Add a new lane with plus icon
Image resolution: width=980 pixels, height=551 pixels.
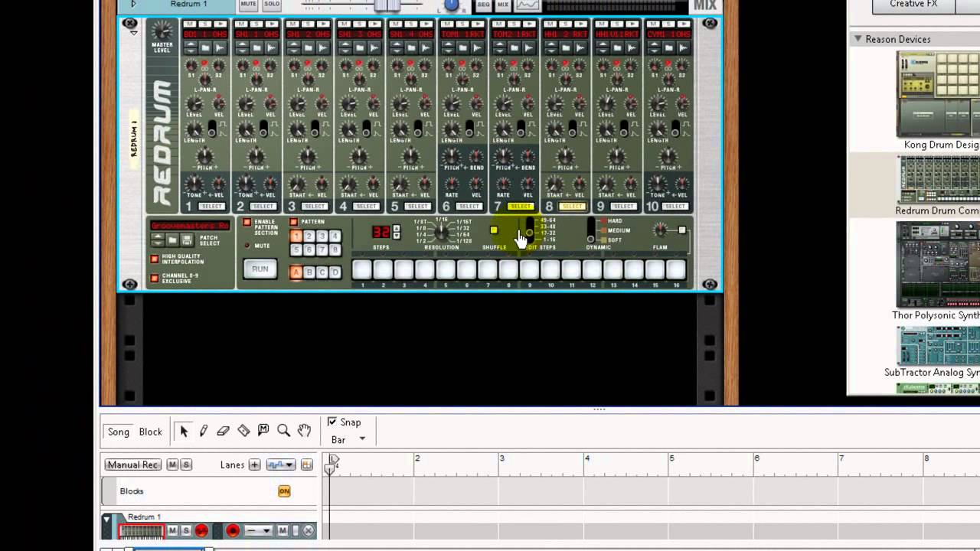(x=254, y=465)
